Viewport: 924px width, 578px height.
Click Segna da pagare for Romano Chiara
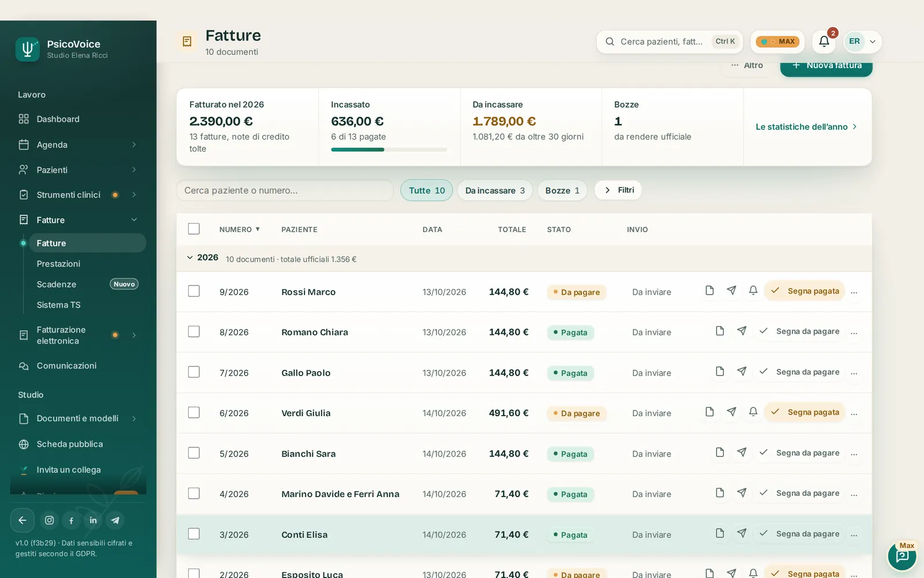pyautogui.click(x=799, y=331)
